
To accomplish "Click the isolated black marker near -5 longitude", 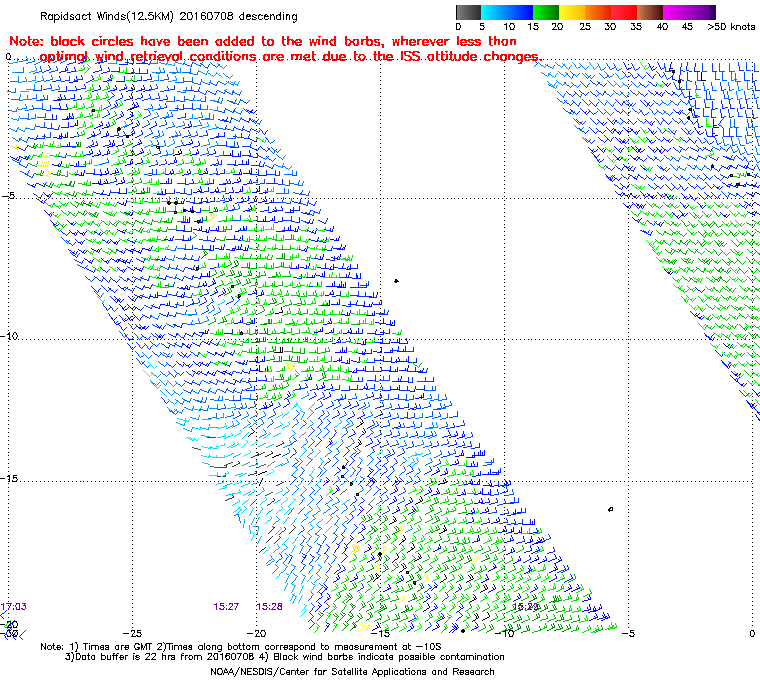I will (x=610, y=509).
